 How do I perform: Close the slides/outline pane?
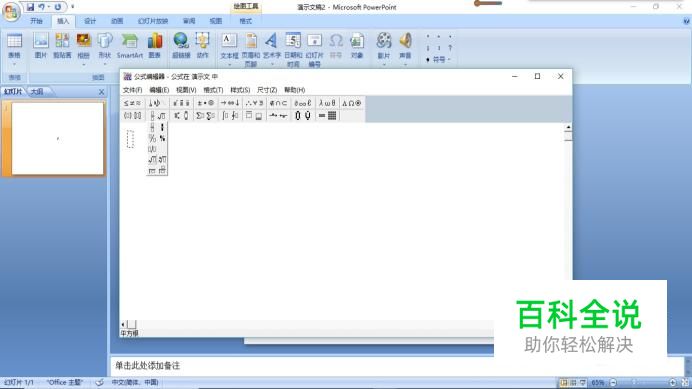[x=102, y=92]
